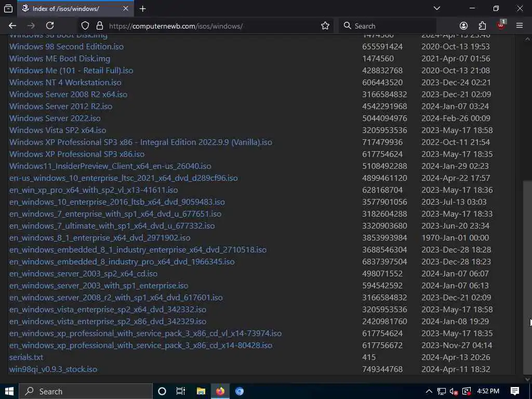Open en_windows_7_ultimate_with_sp1 iso link
Screen dimensions: 532x399
[112, 226]
